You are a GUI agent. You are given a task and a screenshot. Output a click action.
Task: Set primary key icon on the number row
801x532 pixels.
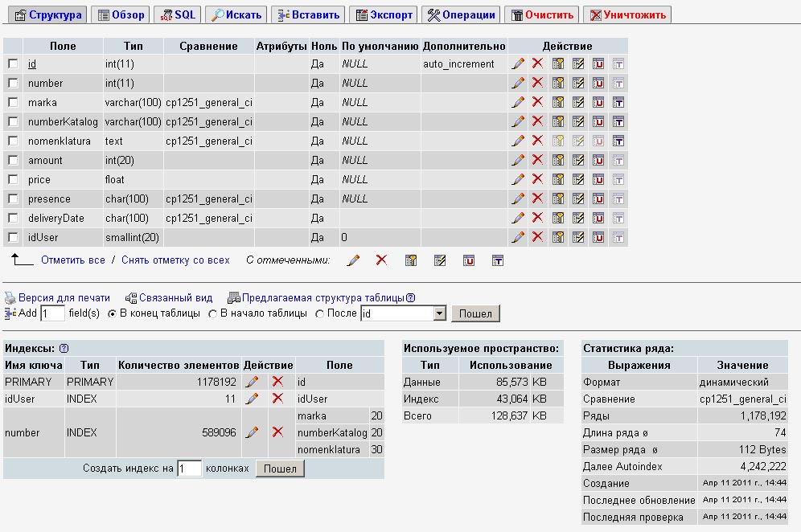[x=558, y=83]
